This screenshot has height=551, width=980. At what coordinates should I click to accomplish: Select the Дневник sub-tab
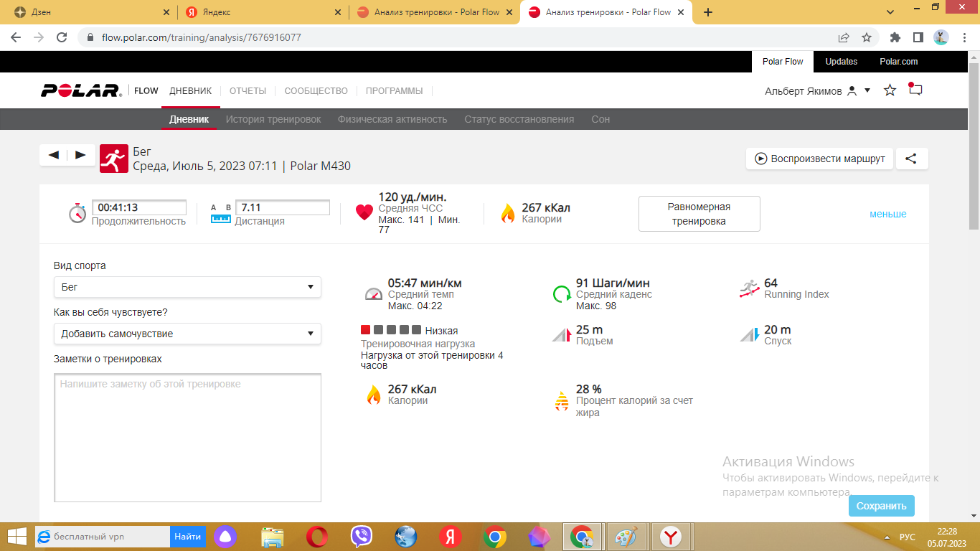pos(189,119)
